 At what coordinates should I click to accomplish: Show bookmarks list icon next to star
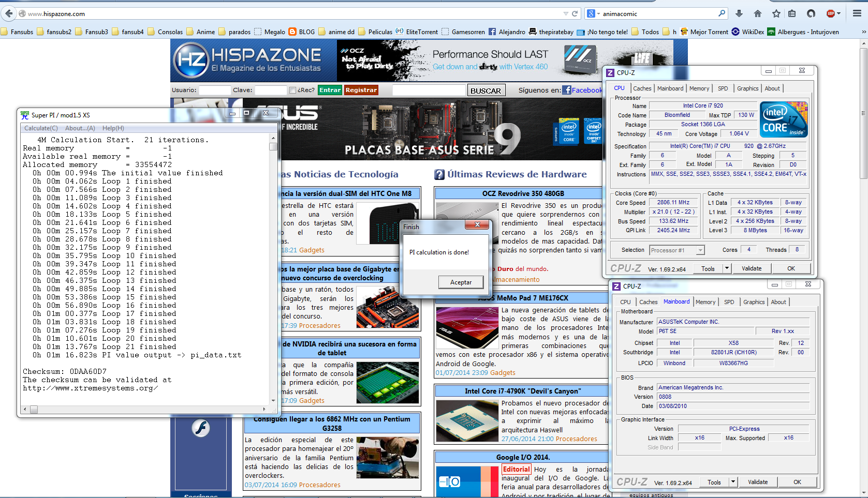(792, 13)
